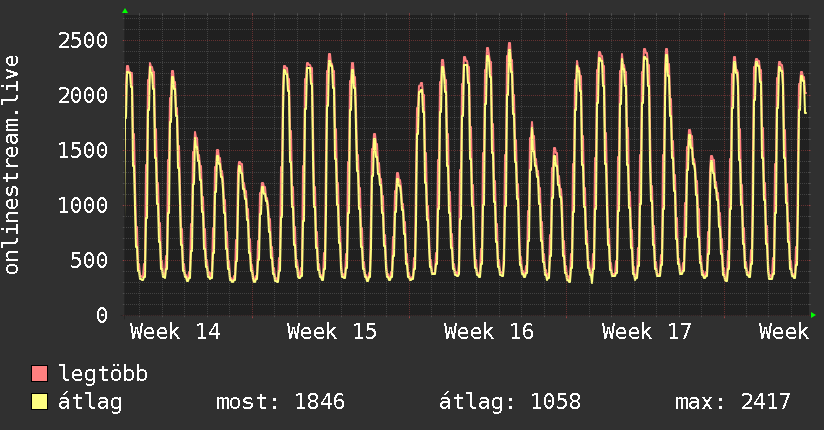Click the max: 2417 statistic
The image size is (824, 430).
733,402
